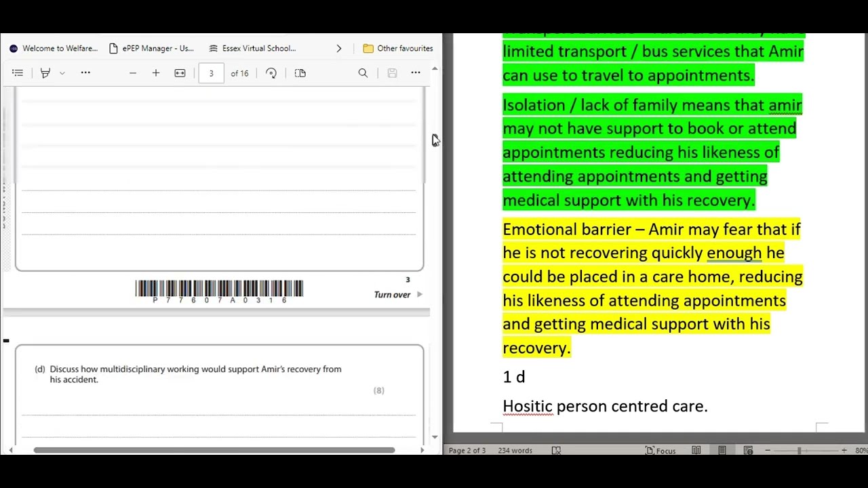The height and width of the screenshot is (488, 868).
Task: Click the (8) marks label
Action: 379,390
